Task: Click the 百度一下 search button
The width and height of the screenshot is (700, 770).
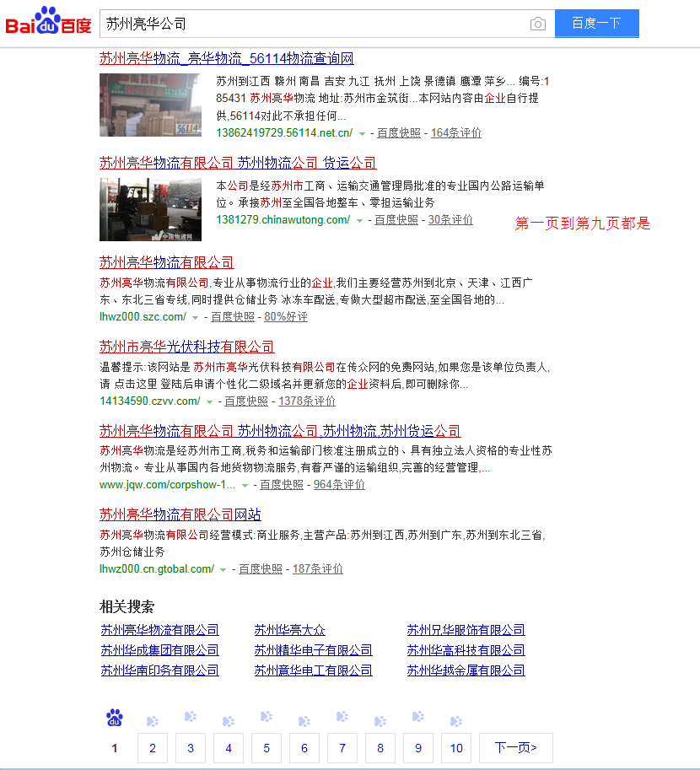Action: tap(597, 23)
